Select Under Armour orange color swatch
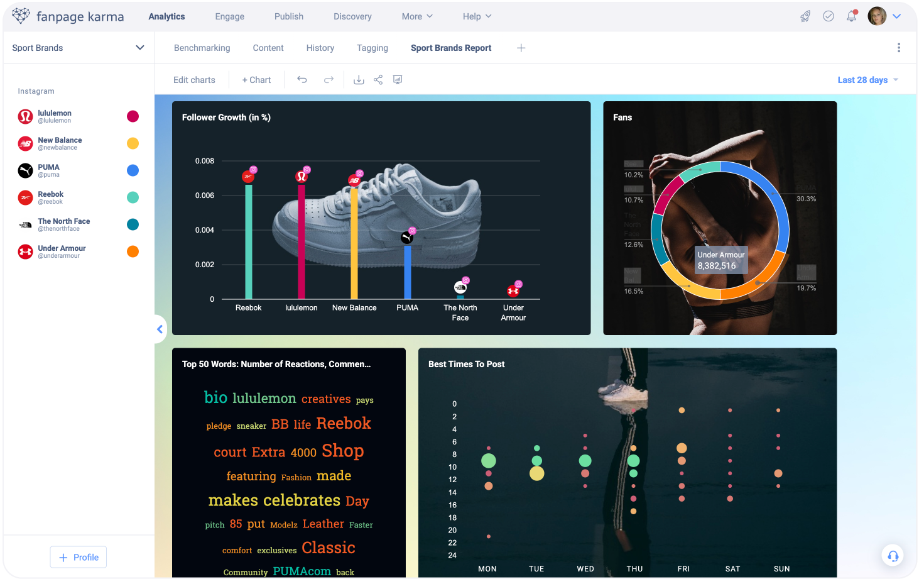This screenshot has height=579, width=924. point(133,251)
